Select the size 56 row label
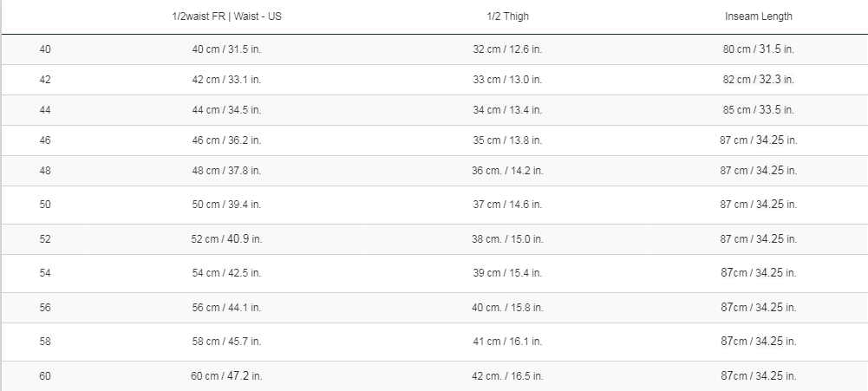Screen dimensions: 868x391 pyautogui.click(x=45, y=308)
